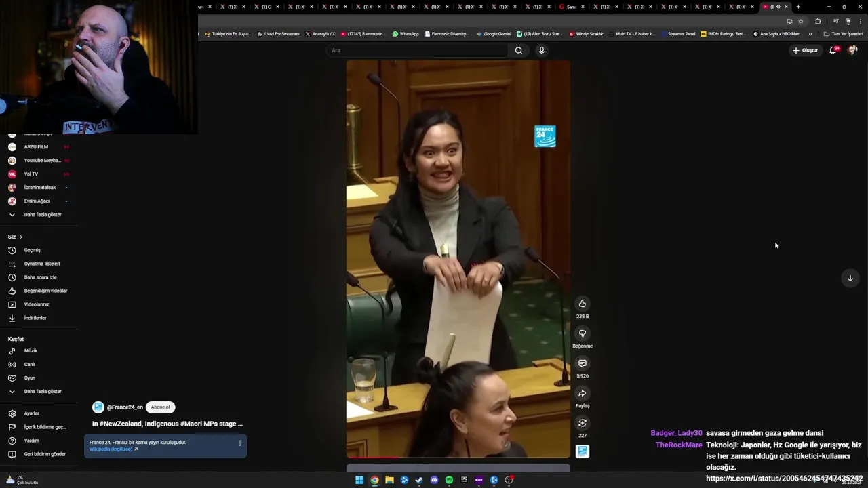The image size is (868, 488).
Task: Open Streamer Panel bookmark
Action: (x=678, y=34)
